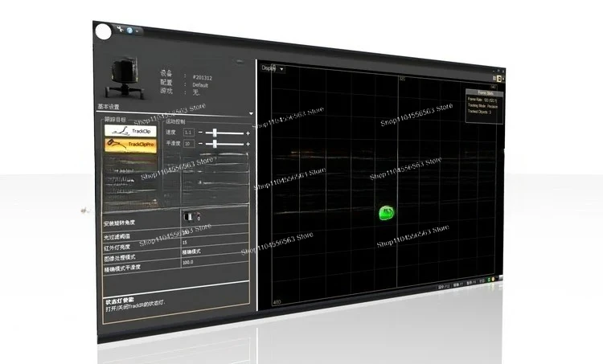Select the 光过滤阈值 row

click(176, 234)
